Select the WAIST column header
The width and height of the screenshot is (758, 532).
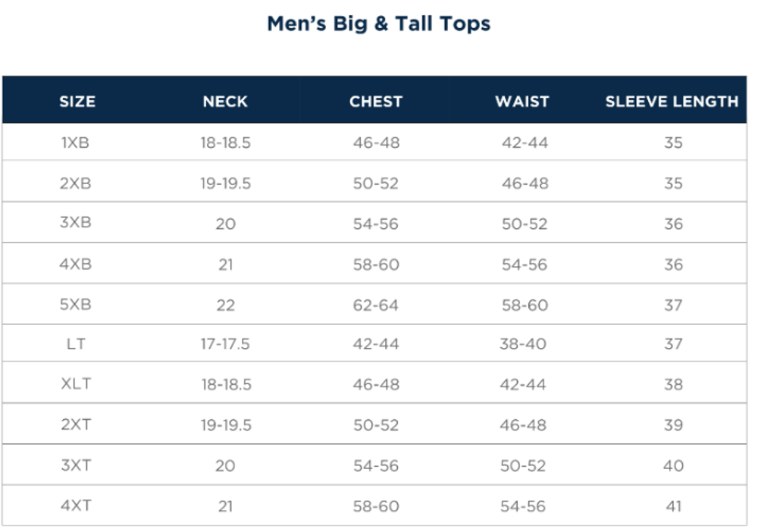click(x=522, y=102)
